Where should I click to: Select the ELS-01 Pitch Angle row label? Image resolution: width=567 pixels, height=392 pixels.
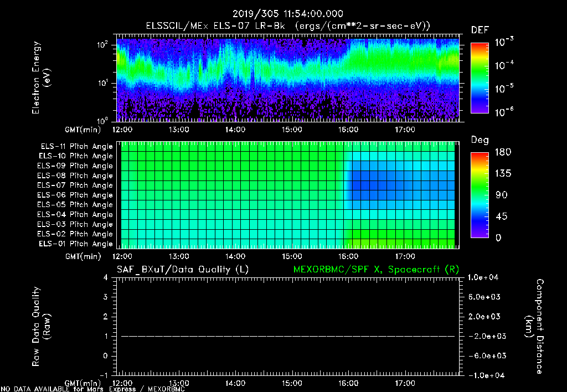point(76,244)
